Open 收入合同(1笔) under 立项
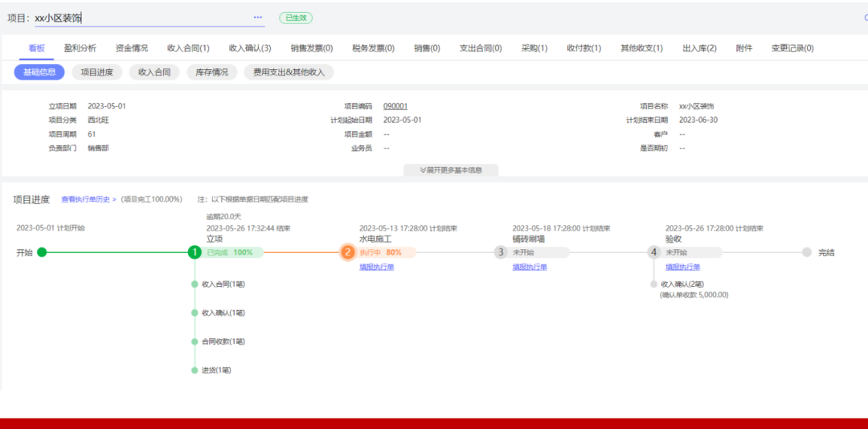Image resolution: width=868 pixels, height=429 pixels. pos(223,284)
